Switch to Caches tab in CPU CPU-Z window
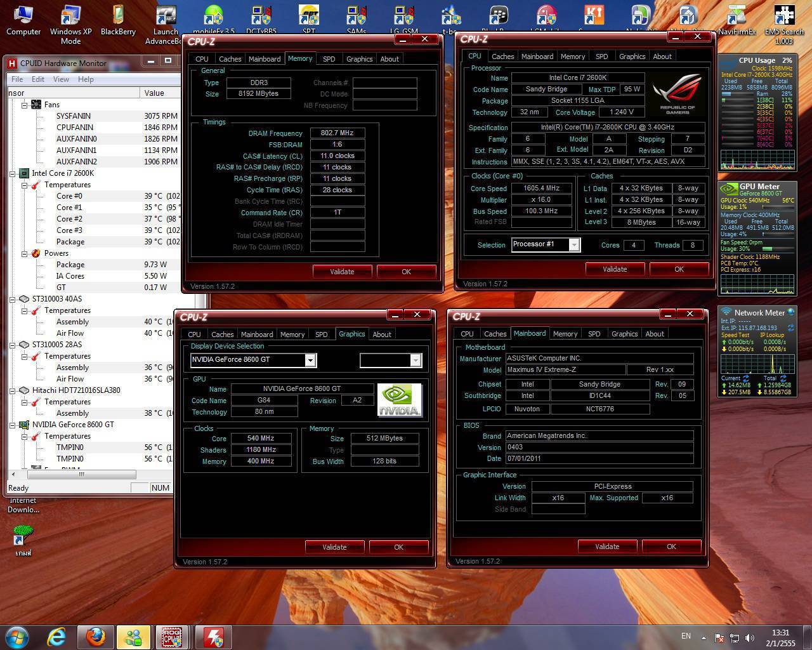Image resolution: width=812 pixels, height=650 pixels. pyautogui.click(x=502, y=56)
